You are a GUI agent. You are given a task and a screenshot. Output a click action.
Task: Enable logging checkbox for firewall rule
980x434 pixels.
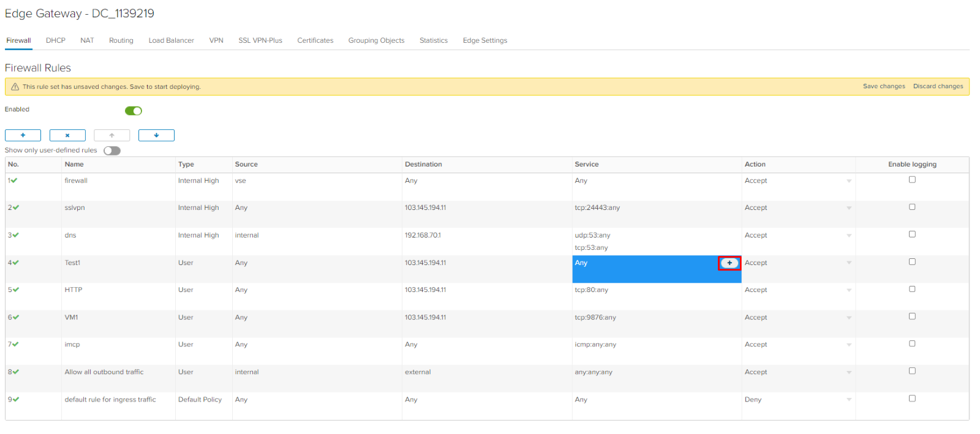(x=912, y=179)
